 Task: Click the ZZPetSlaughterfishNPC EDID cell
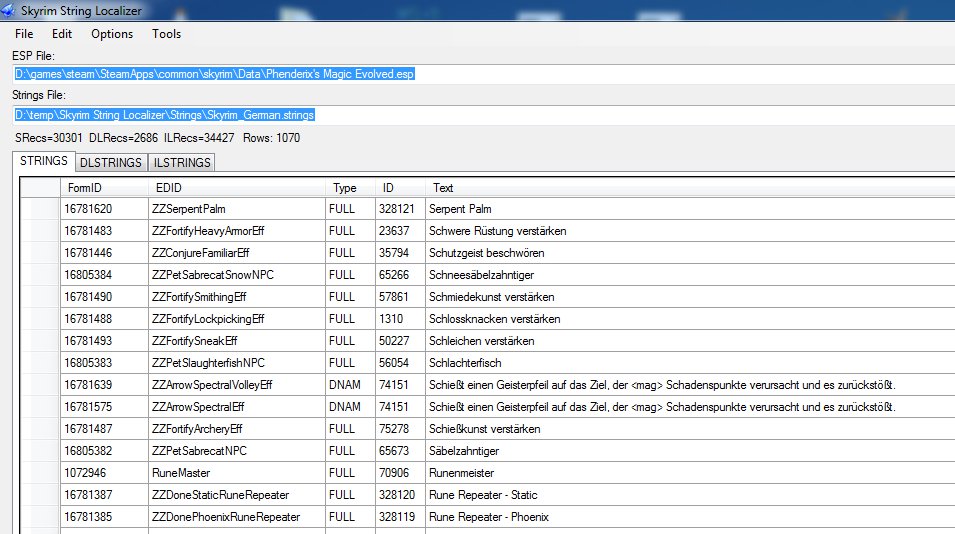235,363
